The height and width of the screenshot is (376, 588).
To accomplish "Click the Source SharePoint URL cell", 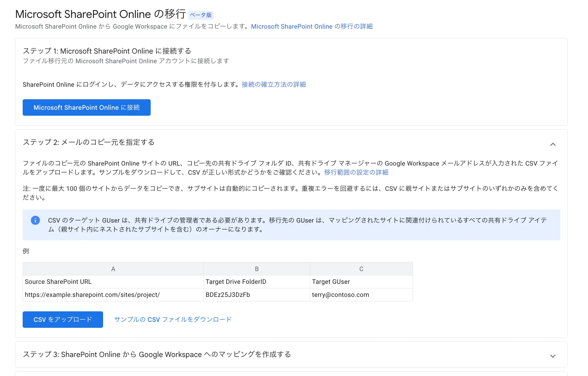I will pos(113,282).
